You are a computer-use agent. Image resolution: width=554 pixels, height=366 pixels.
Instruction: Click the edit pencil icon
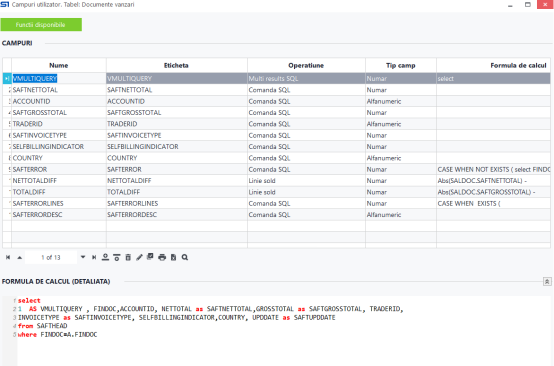coord(139,258)
